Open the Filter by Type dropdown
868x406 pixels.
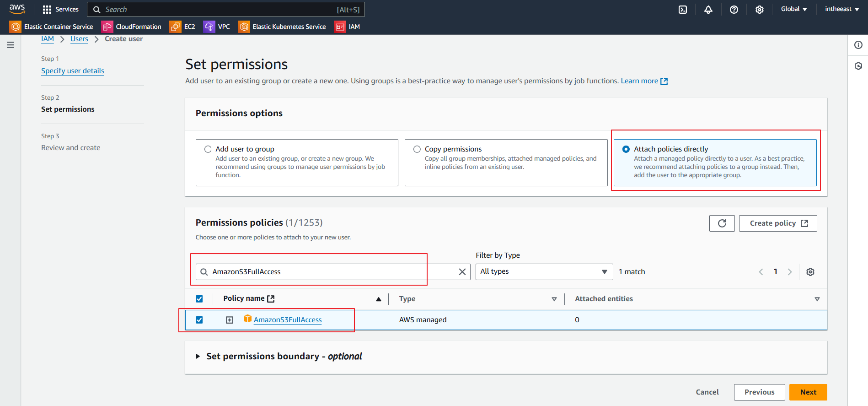tap(544, 272)
